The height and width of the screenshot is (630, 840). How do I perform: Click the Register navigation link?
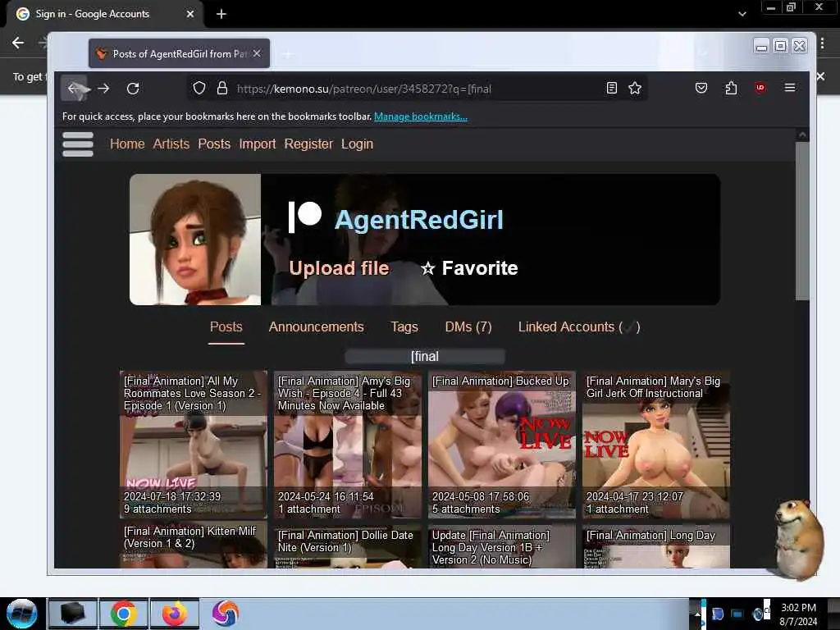(308, 144)
